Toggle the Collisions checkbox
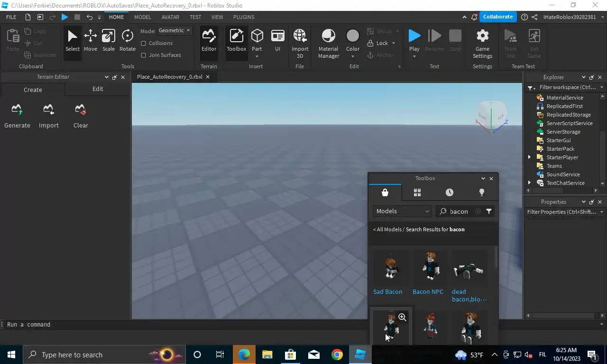The height and width of the screenshot is (364, 607). pyautogui.click(x=143, y=43)
